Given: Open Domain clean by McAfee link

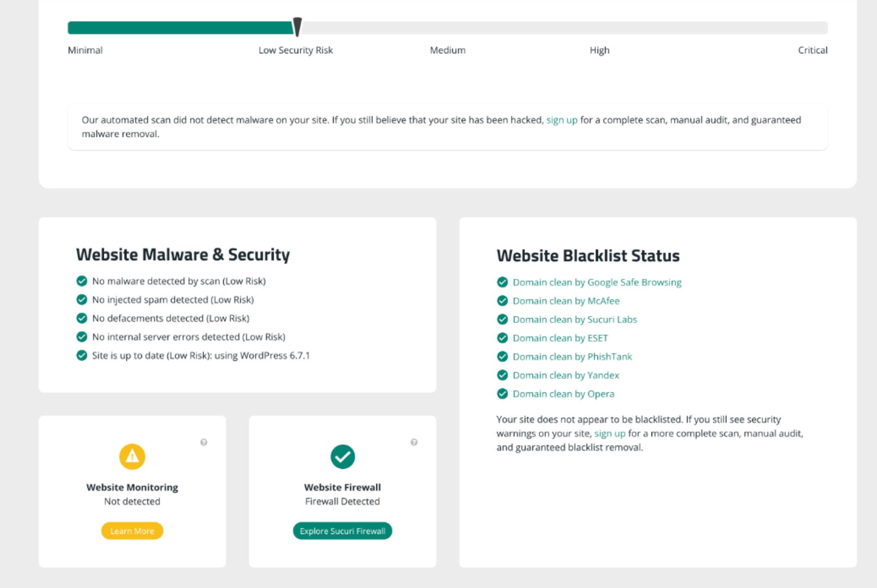Looking at the screenshot, I should click(566, 301).
